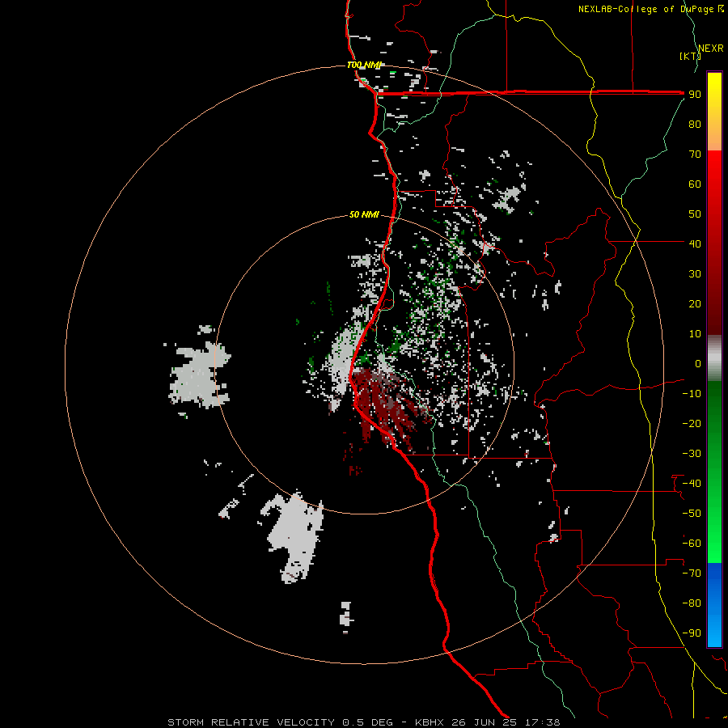This screenshot has width=728, height=728.
Task: Click the 40 value on velocity scale
Action: tap(695, 244)
